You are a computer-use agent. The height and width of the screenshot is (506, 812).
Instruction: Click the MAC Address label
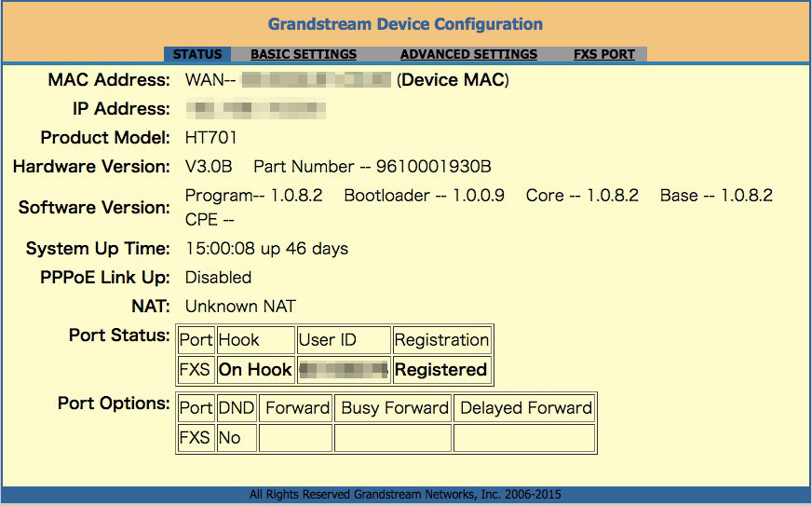point(109,80)
